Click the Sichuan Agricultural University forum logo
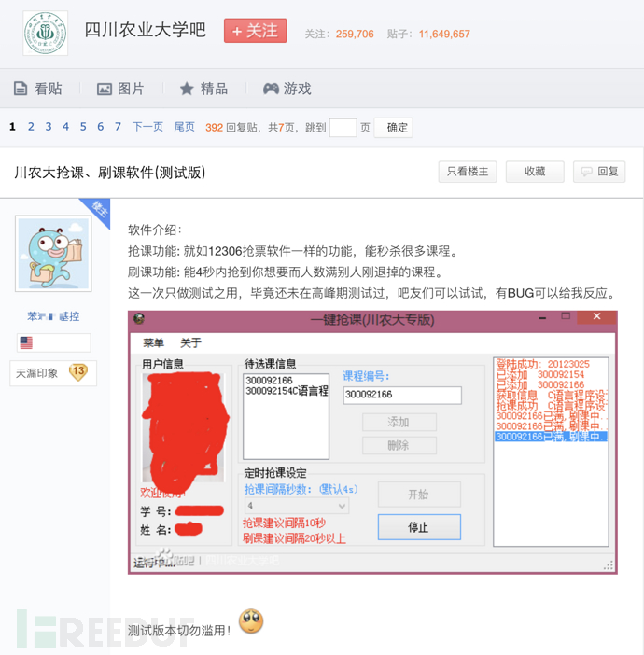The width and height of the screenshot is (644, 655). [45, 33]
